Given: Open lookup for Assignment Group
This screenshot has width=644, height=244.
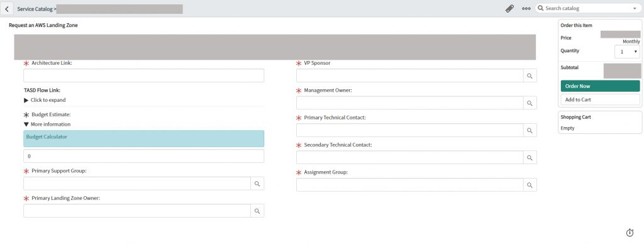Looking at the screenshot, I should (x=530, y=185).
